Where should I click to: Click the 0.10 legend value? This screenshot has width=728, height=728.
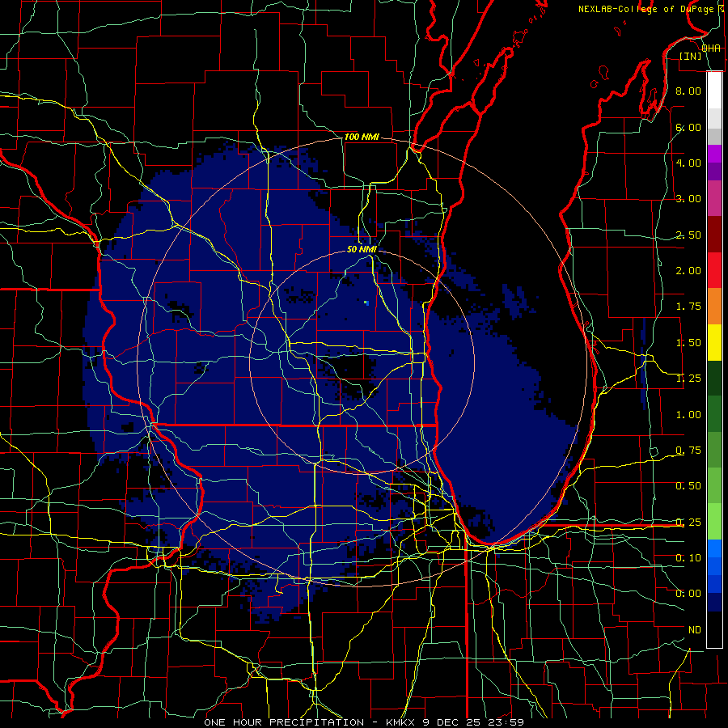point(688,558)
